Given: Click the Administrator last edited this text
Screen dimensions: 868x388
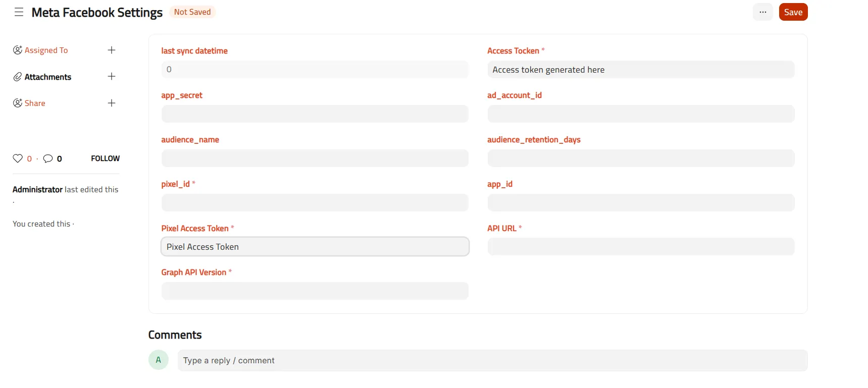Looking at the screenshot, I should point(66,190).
